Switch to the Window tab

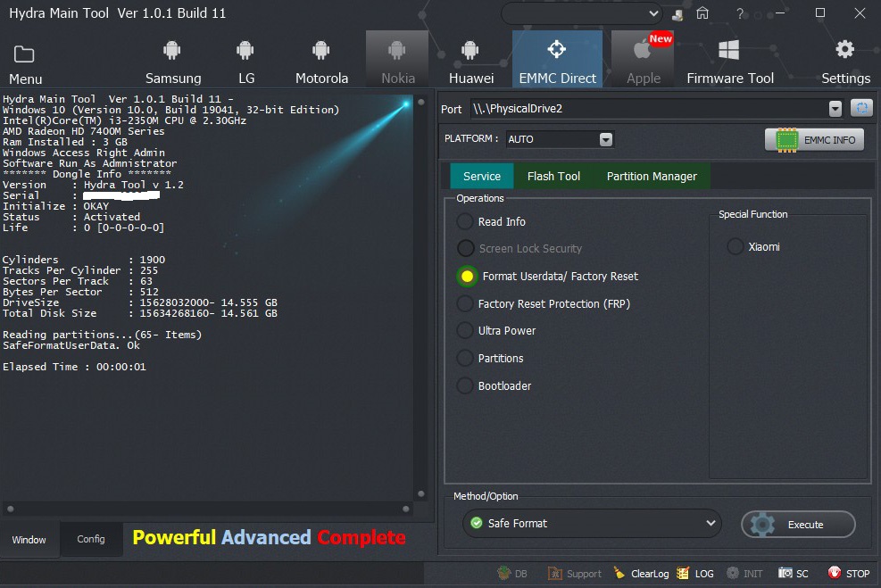coord(29,540)
